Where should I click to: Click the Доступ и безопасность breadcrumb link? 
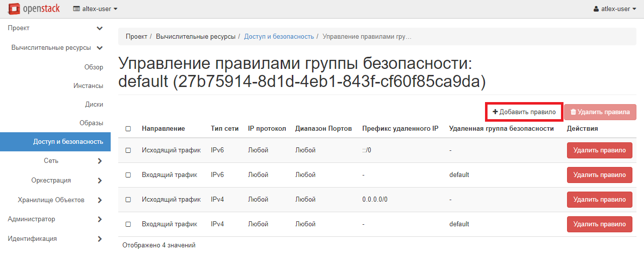point(279,37)
